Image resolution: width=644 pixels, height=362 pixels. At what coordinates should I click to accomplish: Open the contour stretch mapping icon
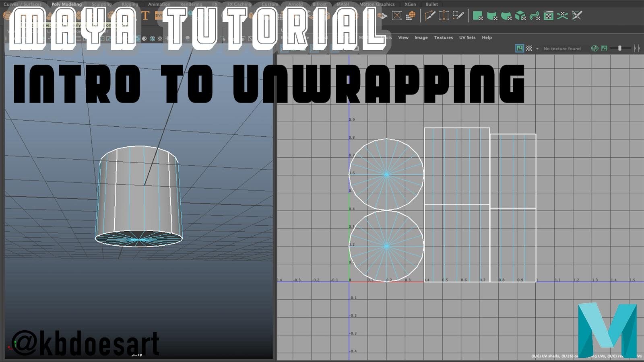(x=534, y=16)
